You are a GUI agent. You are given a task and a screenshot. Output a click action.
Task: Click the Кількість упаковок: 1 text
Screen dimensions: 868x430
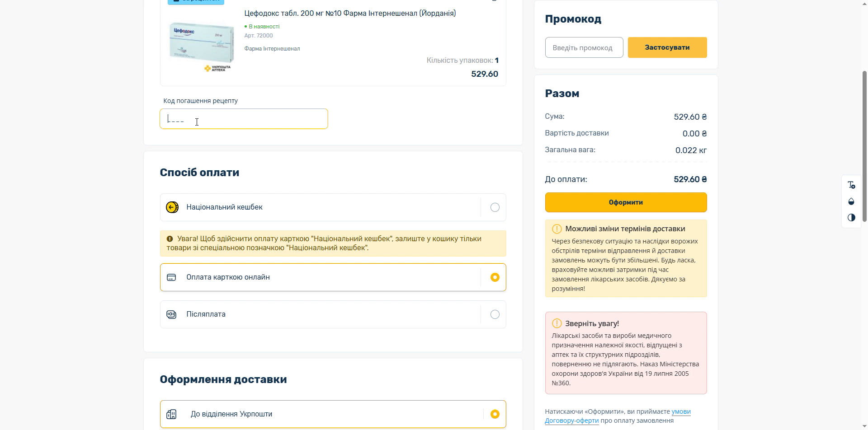click(462, 61)
